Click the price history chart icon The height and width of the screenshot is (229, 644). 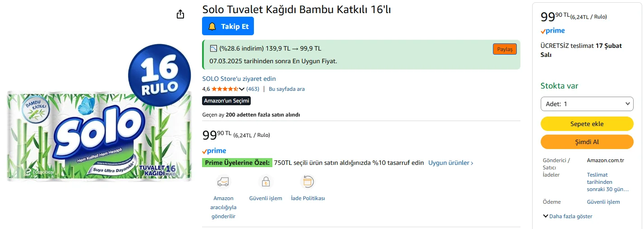(x=214, y=48)
